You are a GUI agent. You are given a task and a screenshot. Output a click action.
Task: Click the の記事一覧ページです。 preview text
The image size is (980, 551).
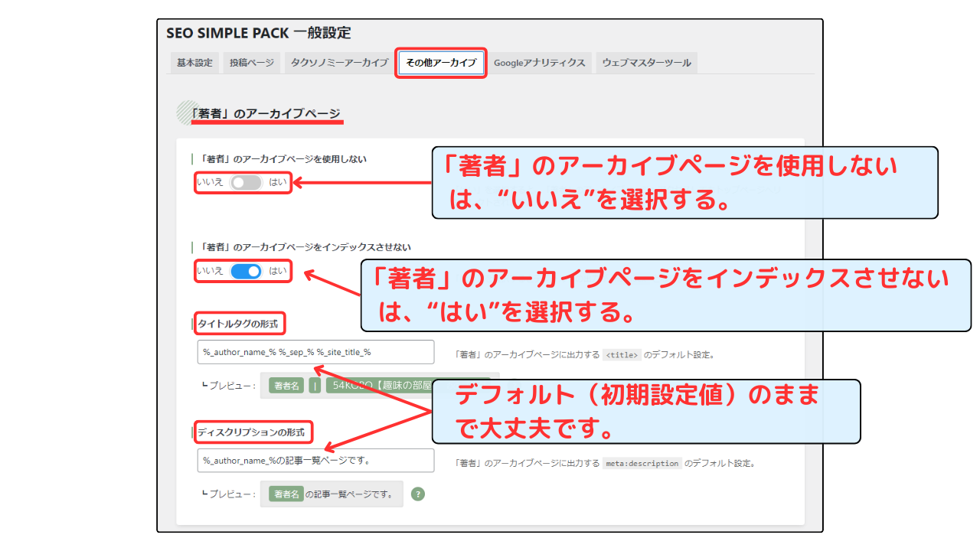349,495
